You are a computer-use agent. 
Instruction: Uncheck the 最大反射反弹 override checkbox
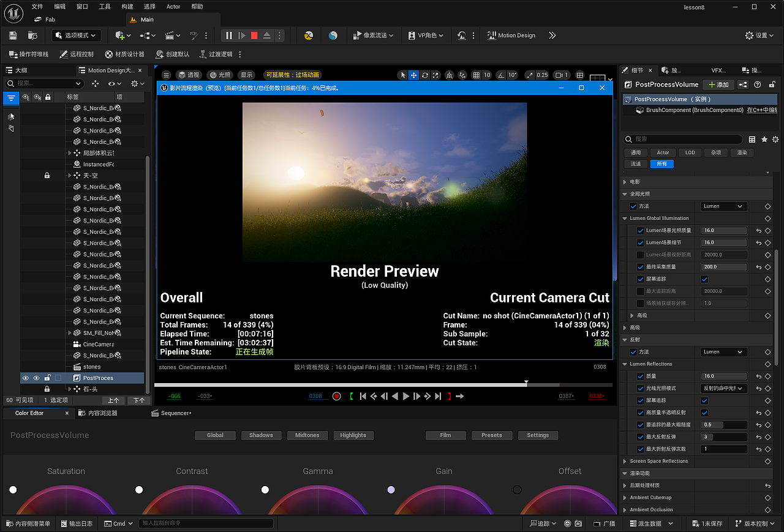pyautogui.click(x=640, y=437)
